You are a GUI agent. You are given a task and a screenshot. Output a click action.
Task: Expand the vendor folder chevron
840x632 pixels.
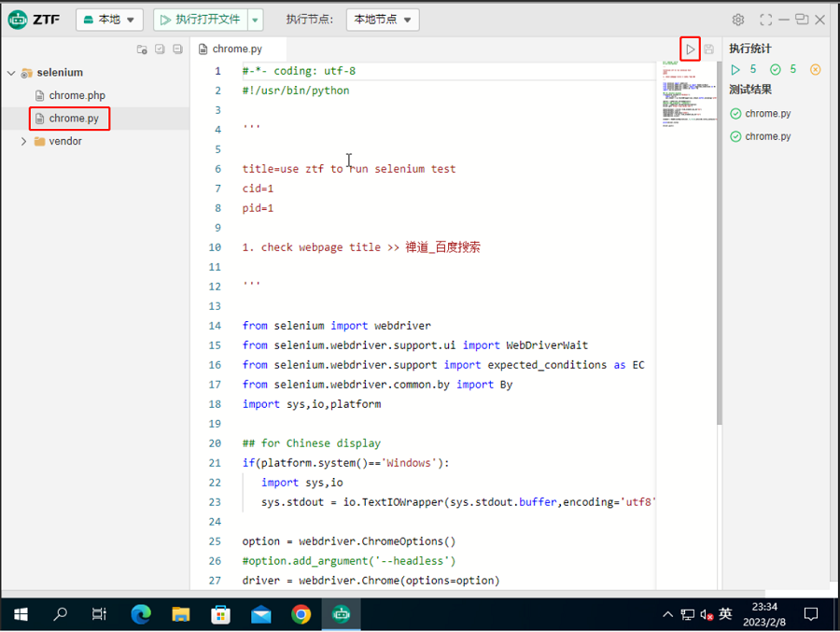click(x=23, y=142)
